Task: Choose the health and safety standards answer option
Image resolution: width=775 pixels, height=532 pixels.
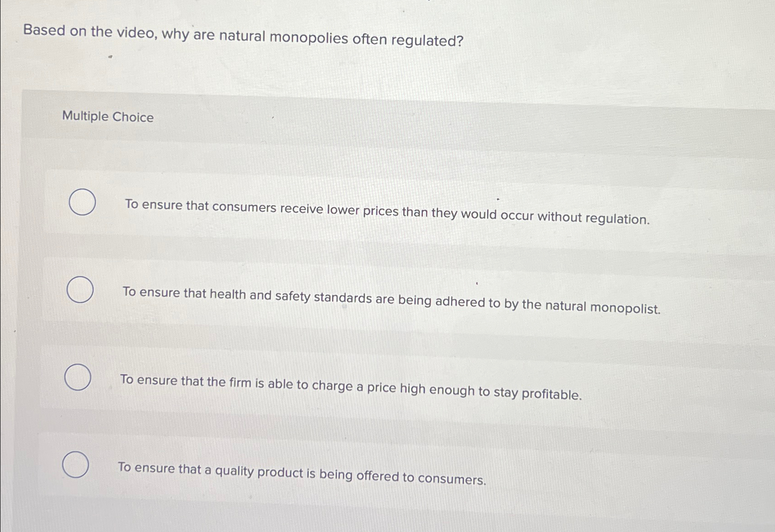Action: (x=79, y=290)
